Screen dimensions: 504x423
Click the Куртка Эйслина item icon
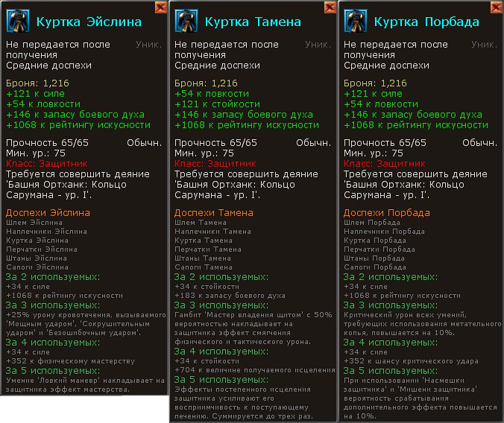[18, 21]
